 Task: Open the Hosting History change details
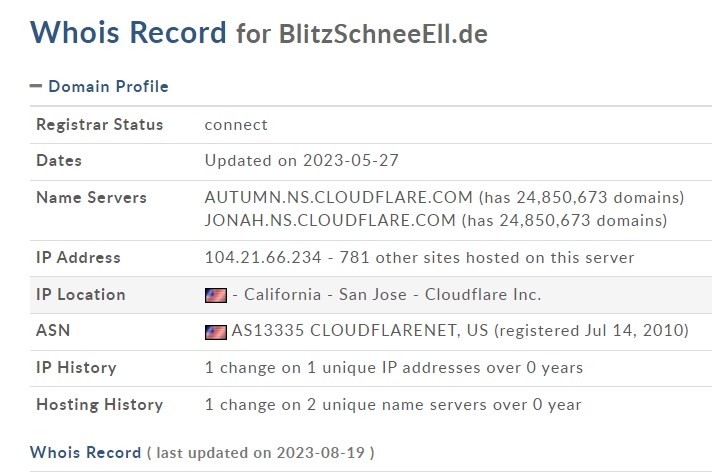pyautogui.click(x=393, y=404)
